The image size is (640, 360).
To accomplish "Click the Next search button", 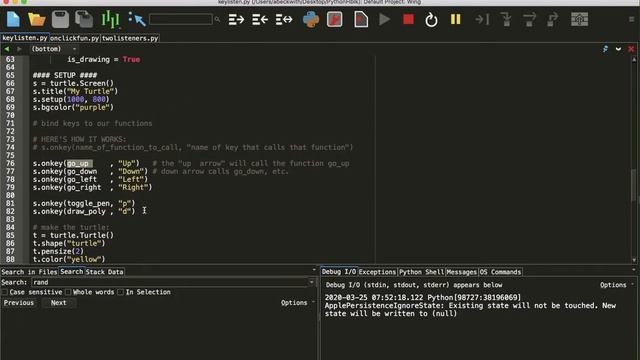I will coord(58,303).
